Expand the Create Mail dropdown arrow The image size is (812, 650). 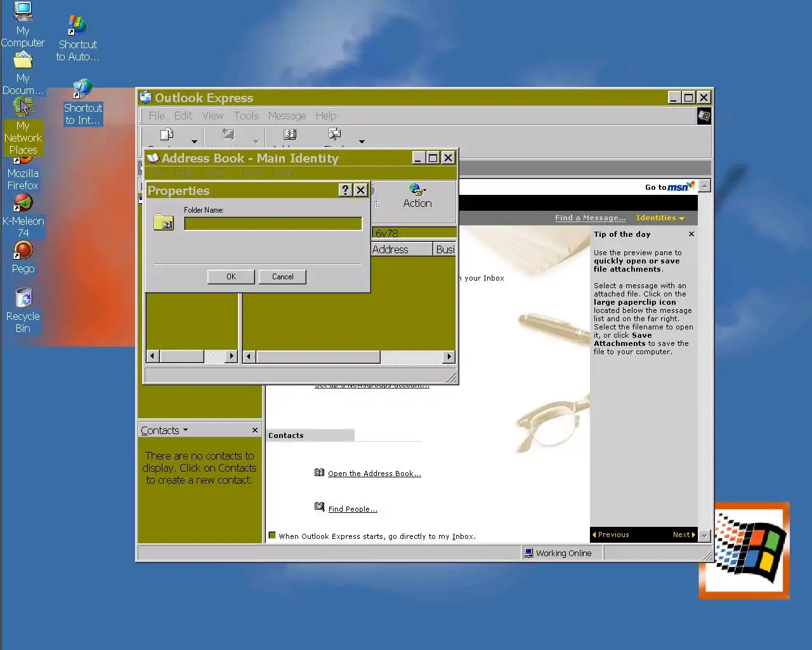point(194,142)
